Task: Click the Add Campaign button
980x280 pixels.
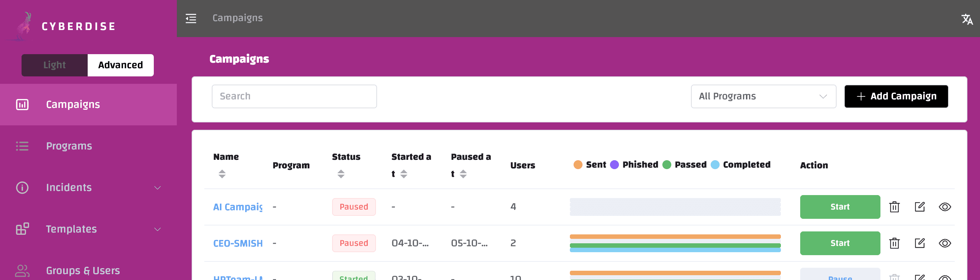Action: (x=896, y=96)
